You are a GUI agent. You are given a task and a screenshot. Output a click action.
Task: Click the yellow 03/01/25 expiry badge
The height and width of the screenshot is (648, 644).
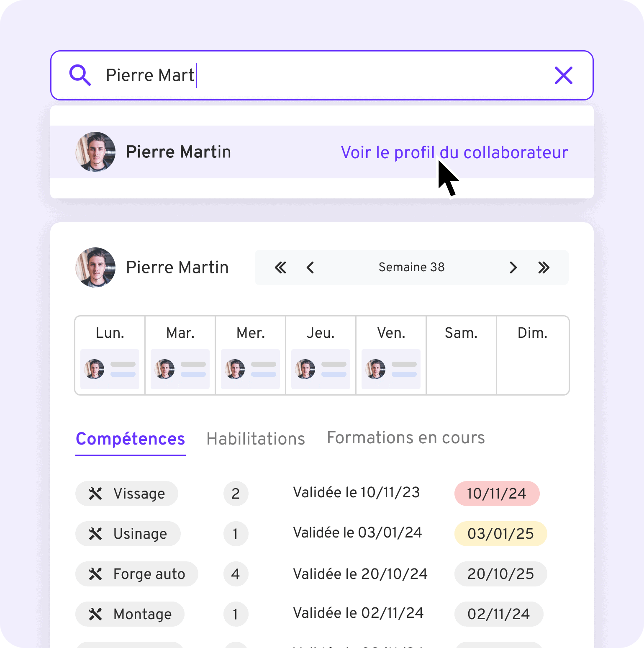[x=500, y=534]
